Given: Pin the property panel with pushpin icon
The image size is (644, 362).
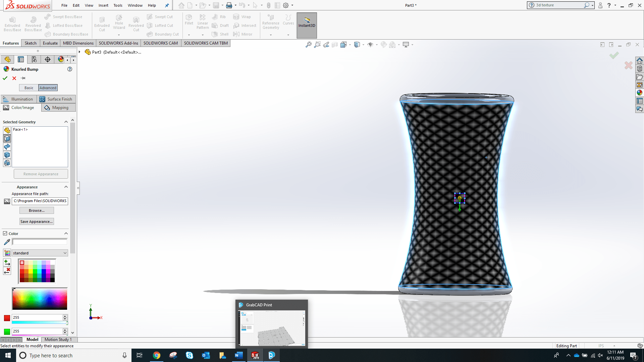Looking at the screenshot, I should point(23,78).
